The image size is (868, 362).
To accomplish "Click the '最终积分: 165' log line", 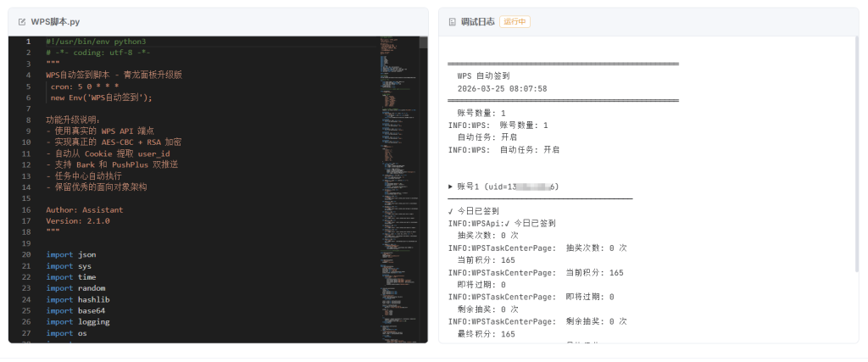I will (x=486, y=334).
